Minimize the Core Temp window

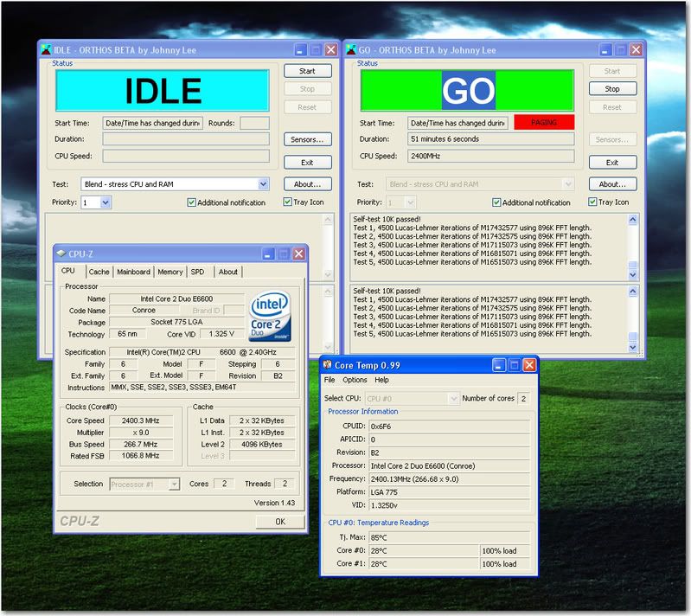(499, 365)
